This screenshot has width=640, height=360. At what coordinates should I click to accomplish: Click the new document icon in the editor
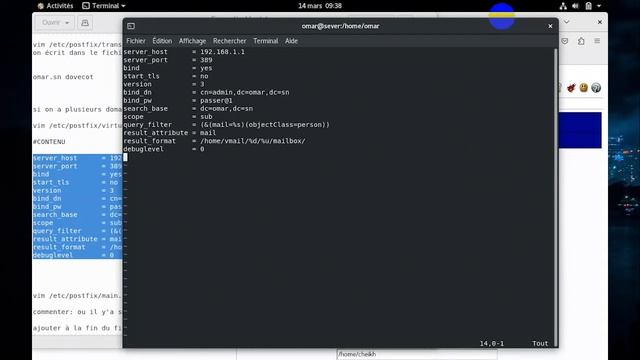(85, 23)
